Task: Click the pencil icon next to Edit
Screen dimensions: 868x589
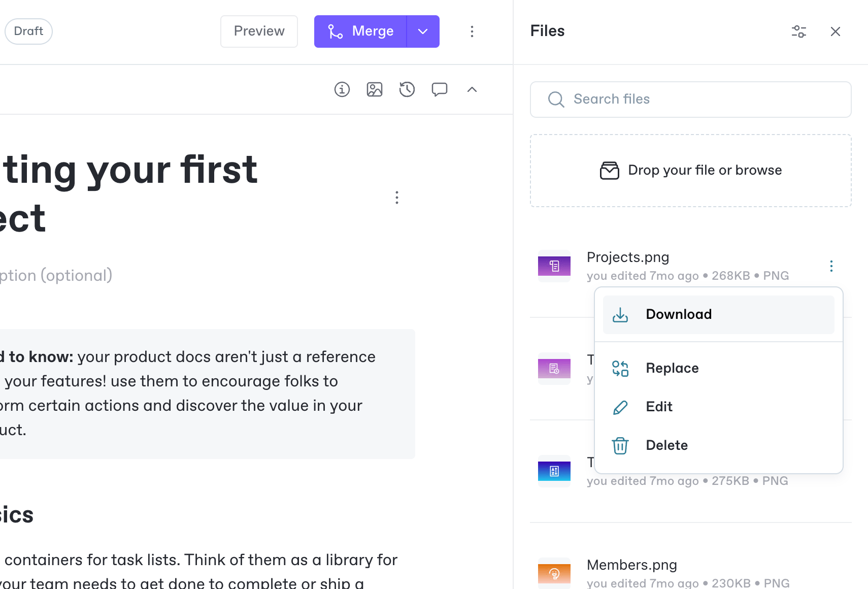Action: coord(620,407)
